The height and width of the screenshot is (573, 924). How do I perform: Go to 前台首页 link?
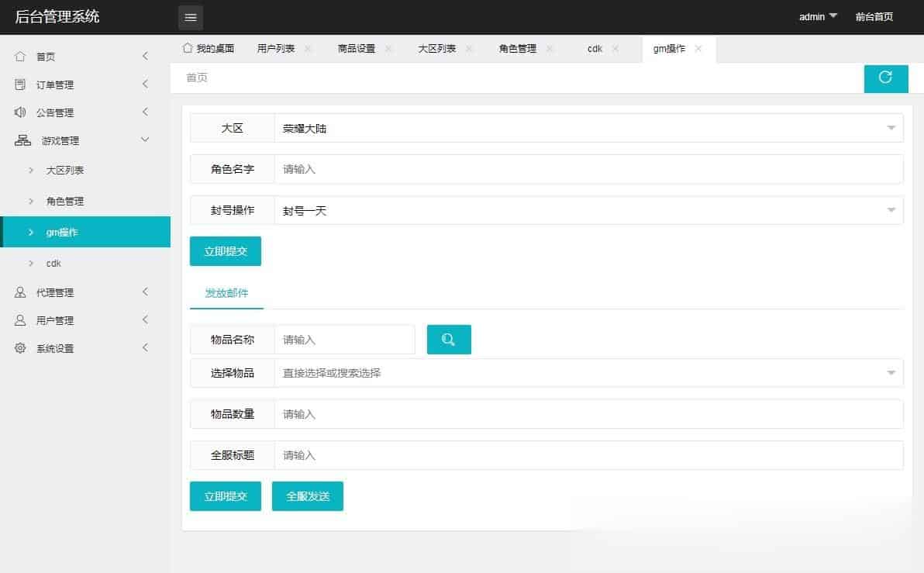click(x=874, y=16)
